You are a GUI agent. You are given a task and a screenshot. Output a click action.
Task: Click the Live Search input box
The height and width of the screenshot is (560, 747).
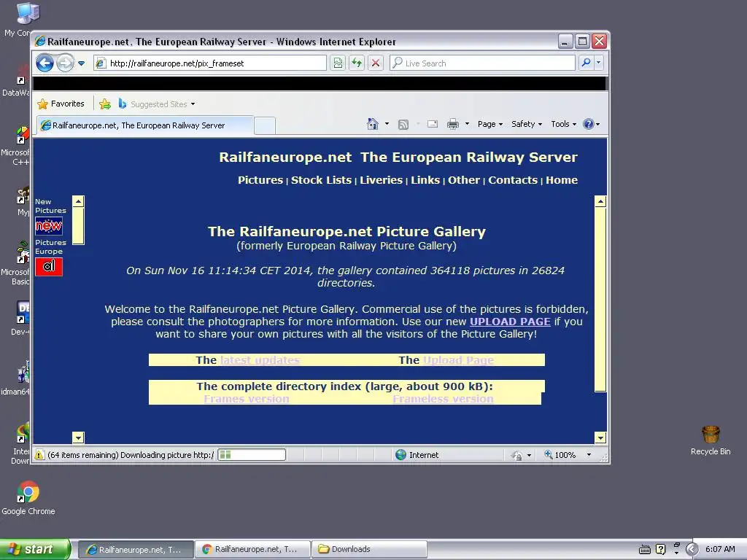click(x=482, y=63)
